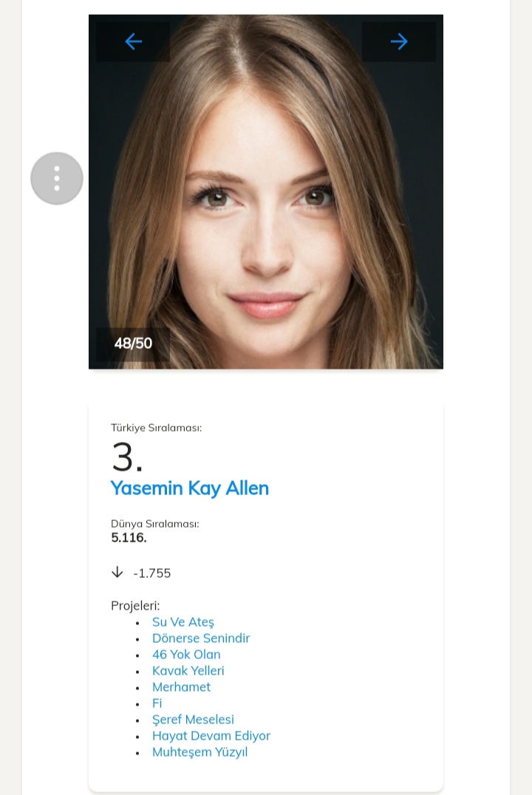Image resolution: width=532 pixels, height=795 pixels.
Task: Open the three-dot options menu
Action: [x=57, y=178]
